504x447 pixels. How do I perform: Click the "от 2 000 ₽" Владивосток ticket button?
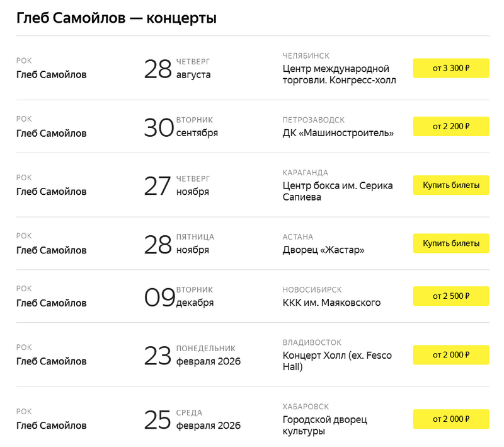coord(451,355)
